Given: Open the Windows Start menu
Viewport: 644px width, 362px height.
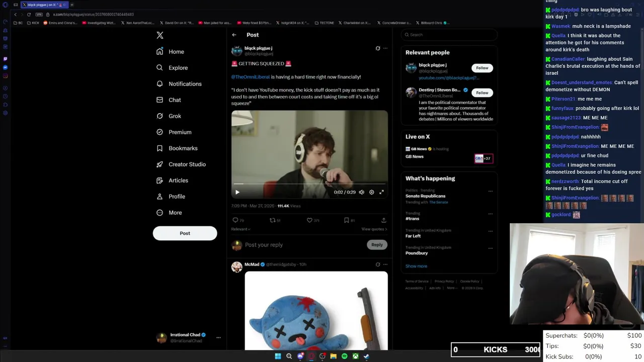Looking at the screenshot, I should tap(278, 356).
